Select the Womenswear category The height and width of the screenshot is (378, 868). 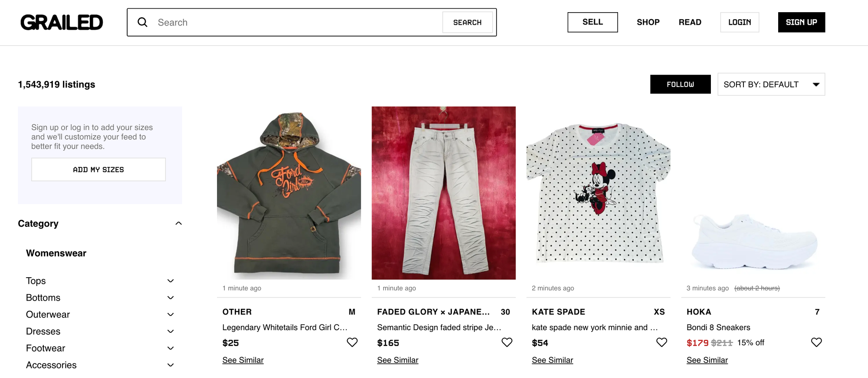click(x=56, y=253)
